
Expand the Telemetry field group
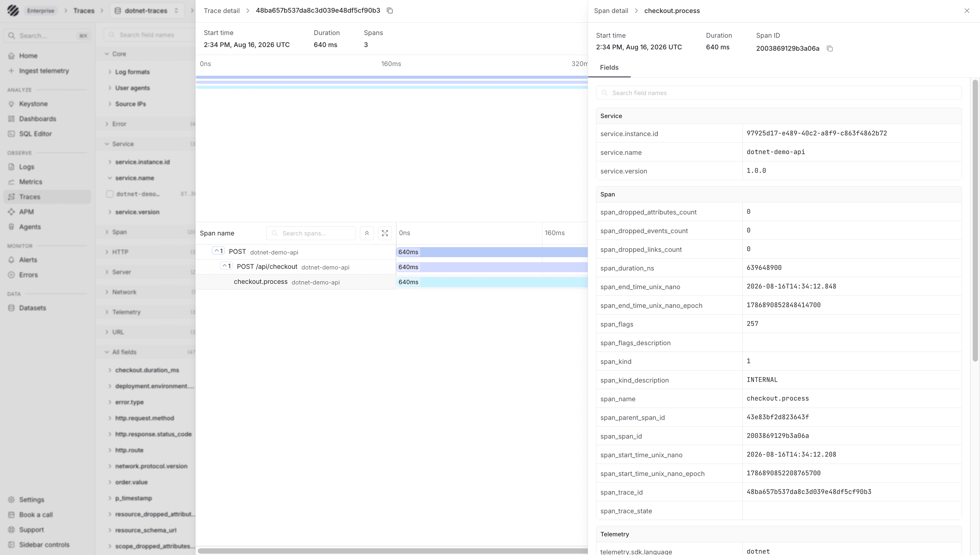pyautogui.click(x=107, y=312)
